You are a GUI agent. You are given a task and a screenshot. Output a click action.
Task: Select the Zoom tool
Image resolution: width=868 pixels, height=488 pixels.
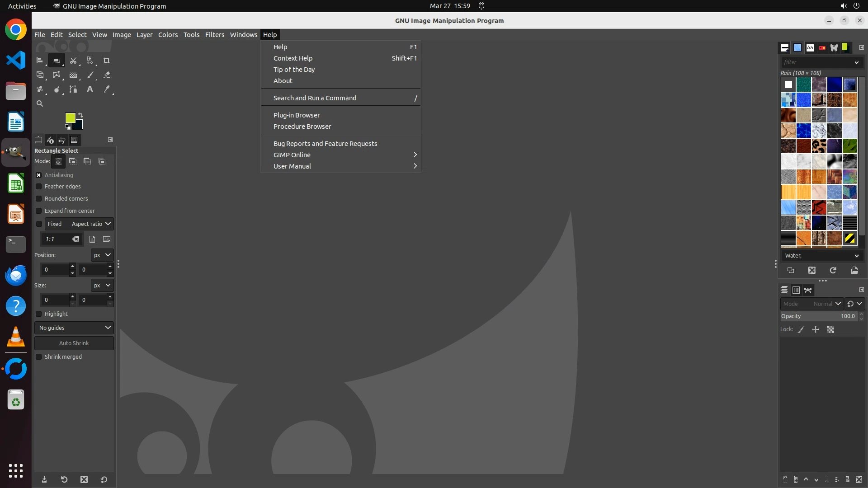pyautogui.click(x=40, y=103)
